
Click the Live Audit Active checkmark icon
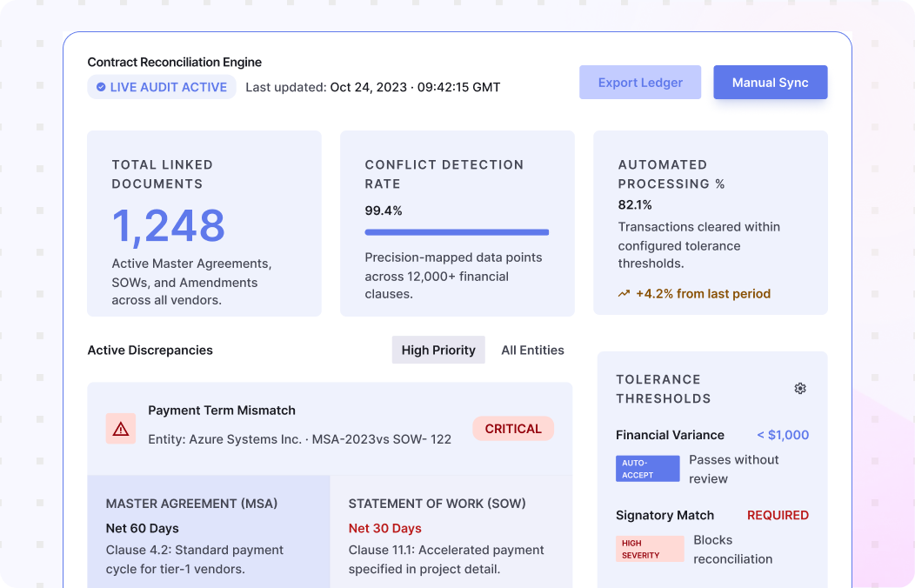[101, 87]
